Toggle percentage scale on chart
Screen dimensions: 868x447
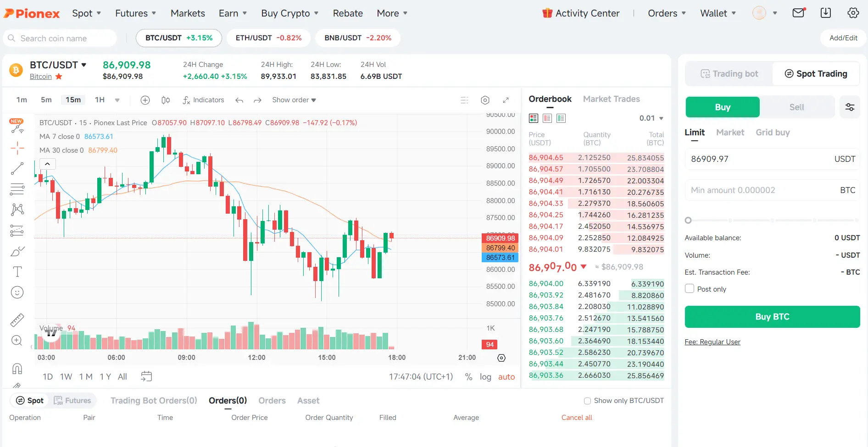tap(468, 377)
